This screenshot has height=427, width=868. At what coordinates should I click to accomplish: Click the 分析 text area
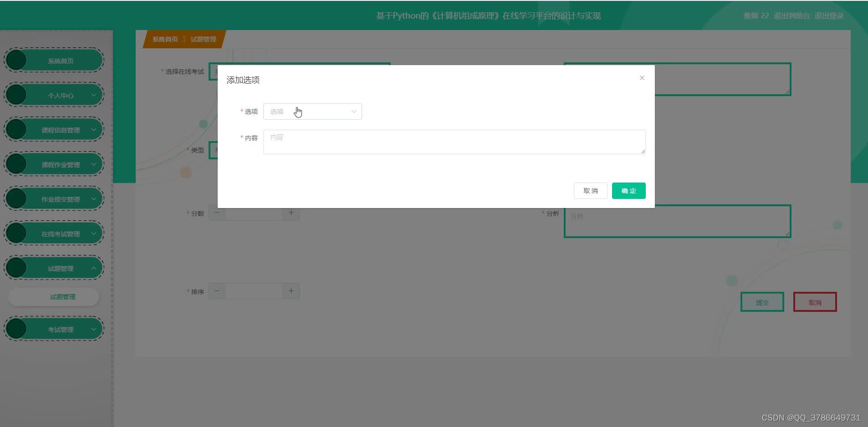point(677,221)
